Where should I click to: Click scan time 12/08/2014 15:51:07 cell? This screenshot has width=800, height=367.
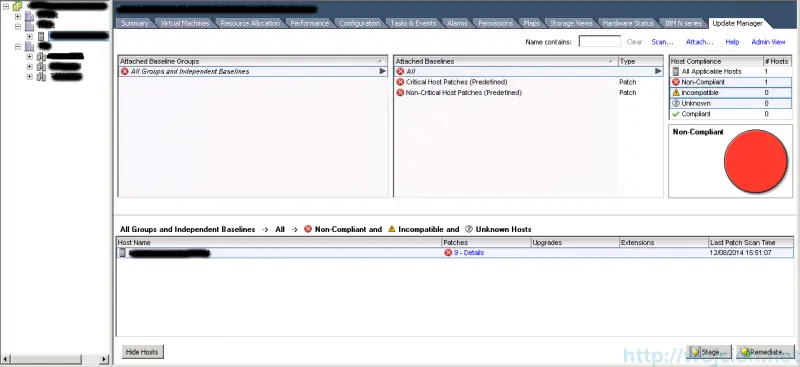(740, 253)
